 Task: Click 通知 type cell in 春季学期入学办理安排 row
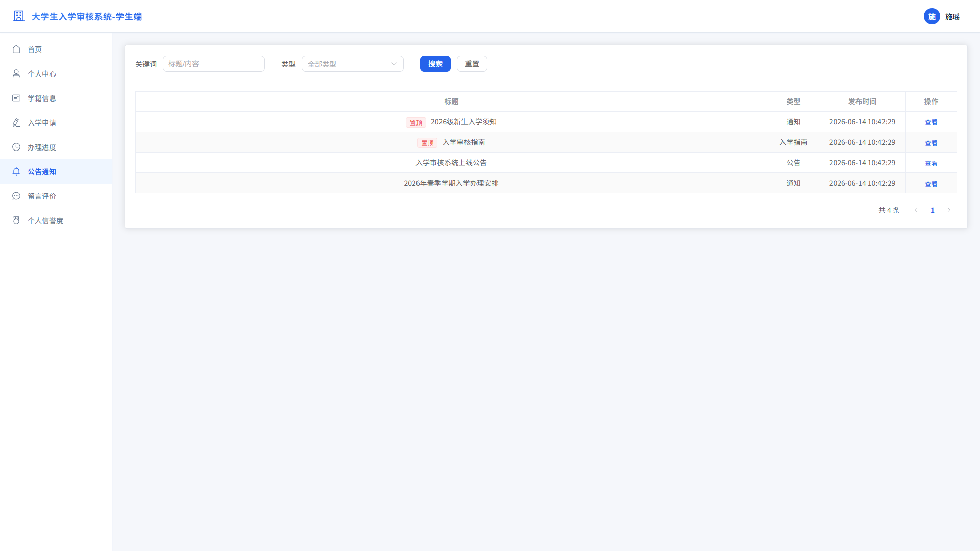click(x=793, y=183)
